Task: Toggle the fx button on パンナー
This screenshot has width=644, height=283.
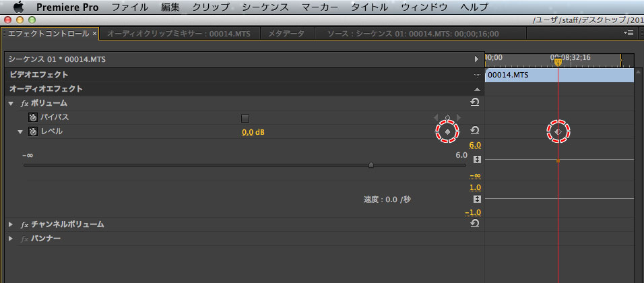Action: (x=25, y=239)
